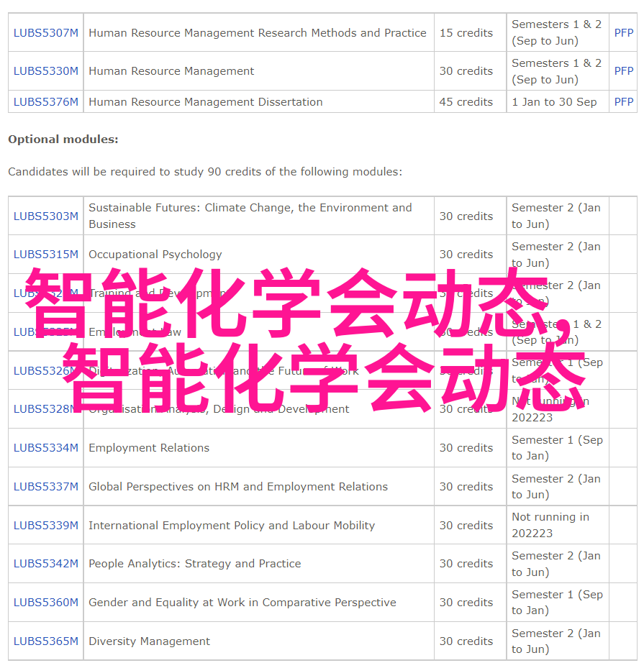Click PFP link in LUBS5330M row
This screenshot has height=663, width=644.
(x=624, y=71)
